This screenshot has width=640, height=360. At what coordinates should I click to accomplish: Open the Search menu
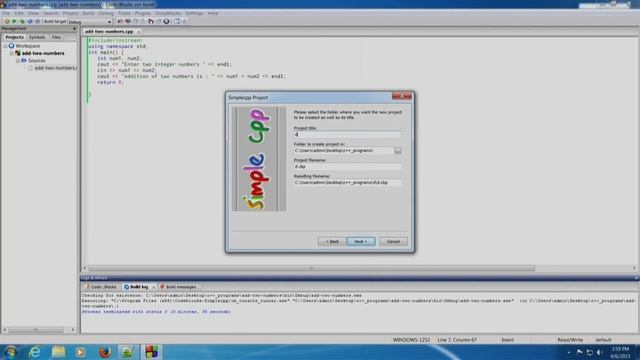51,13
